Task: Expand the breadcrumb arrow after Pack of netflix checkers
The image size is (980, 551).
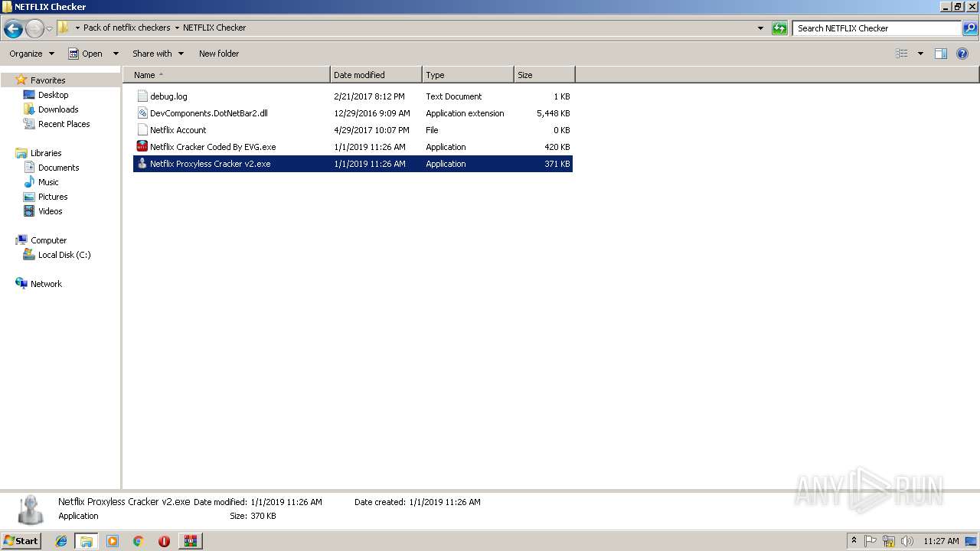Action: pos(177,28)
